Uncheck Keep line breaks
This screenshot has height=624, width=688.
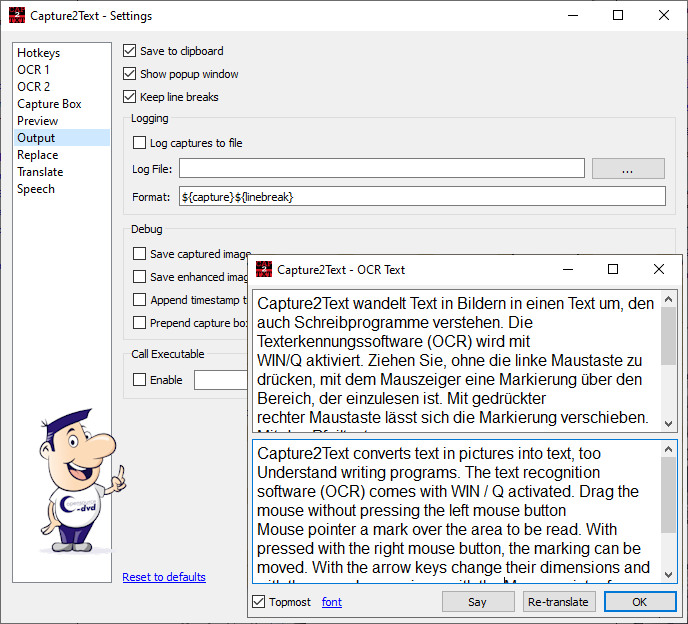pos(129,97)
